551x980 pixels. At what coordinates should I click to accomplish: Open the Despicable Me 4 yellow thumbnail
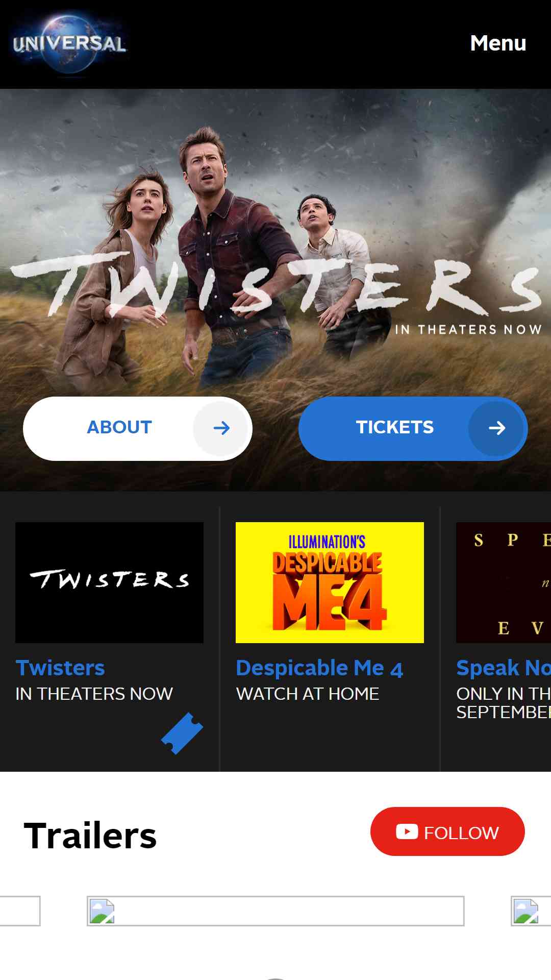tap(330, 582)
